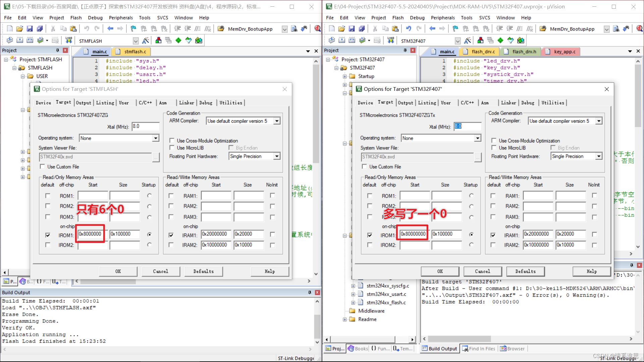Image resolution: width=644 pixels, height=362 pixels.
Task: Open Target Options wand icon in left window
Action: [x=146, y=41]
